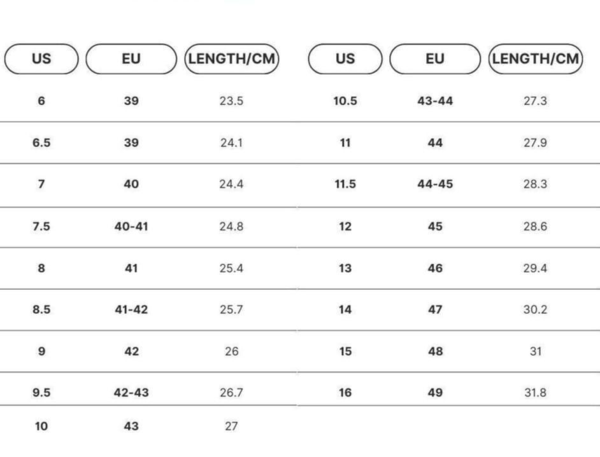Select the US size 6 cell
600x457 pixels.
(x=41, y=101)
